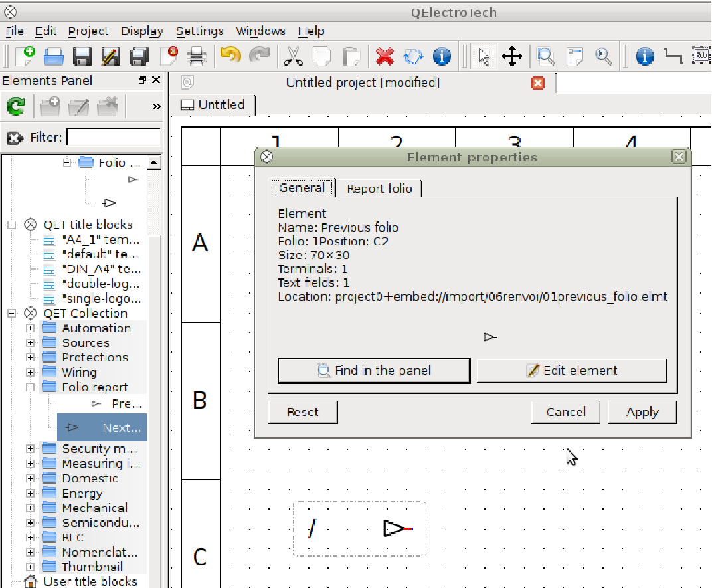Collapse the QET title blocks tree node

tap(12, 225)
